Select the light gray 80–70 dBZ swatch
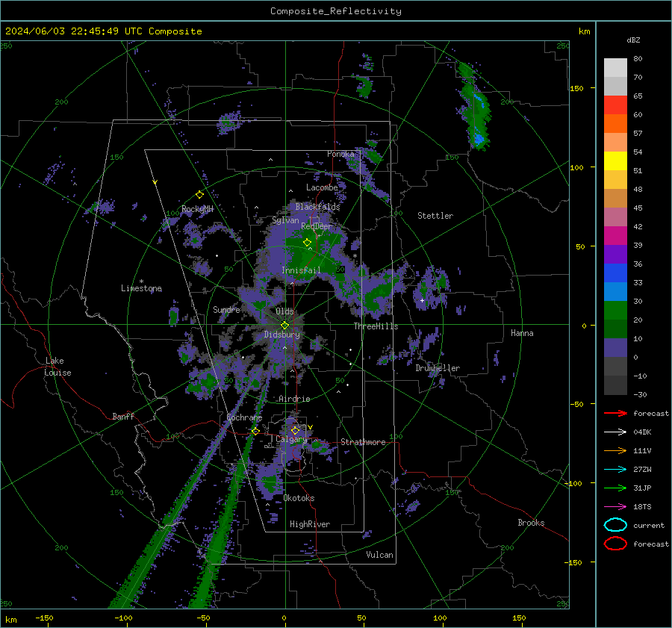 coord(615,67)
